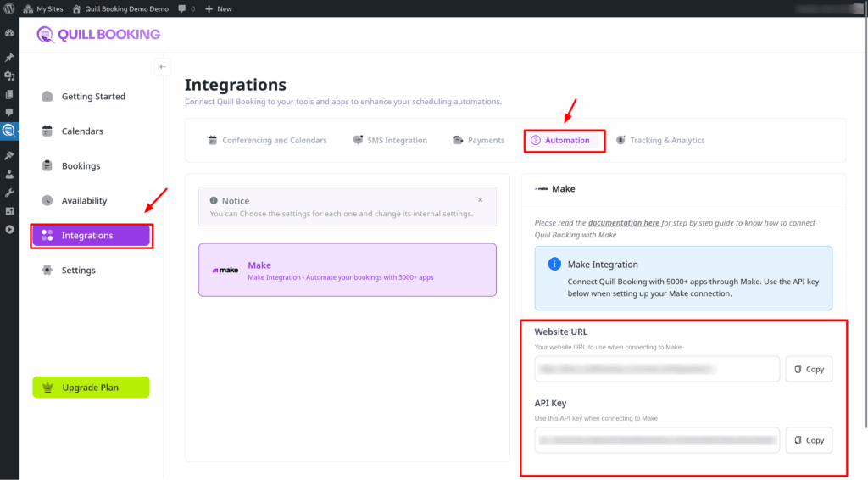
Task: Go to Tracking & Analytics tab
Action: (x=660, y=140)
